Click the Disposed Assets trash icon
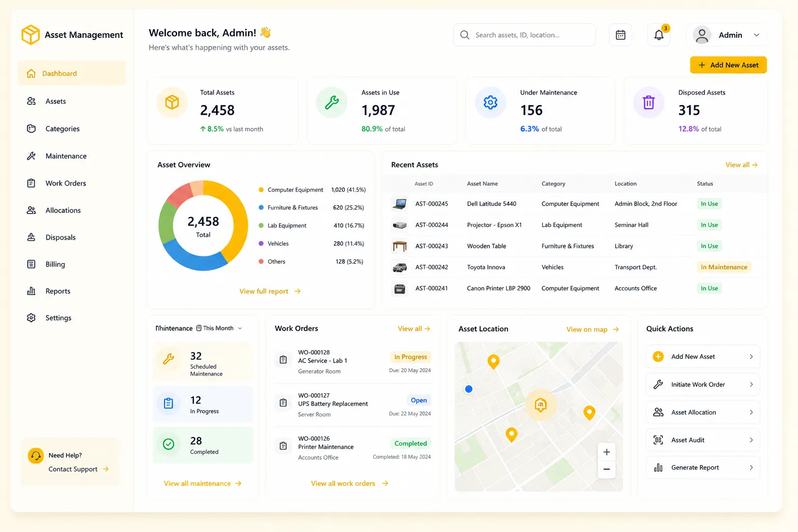Screen dimensions: 798x532 pyautogui.click(x=648, y=102)
